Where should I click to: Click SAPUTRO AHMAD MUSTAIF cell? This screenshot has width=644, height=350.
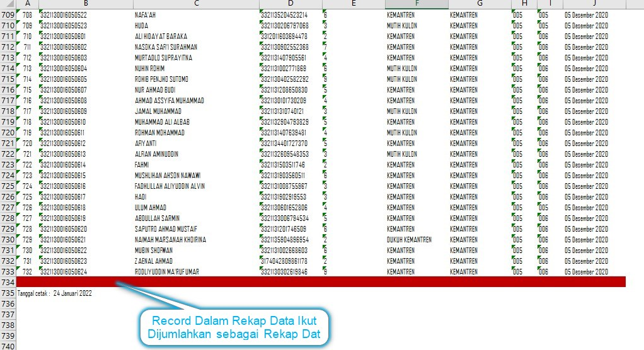197,229
